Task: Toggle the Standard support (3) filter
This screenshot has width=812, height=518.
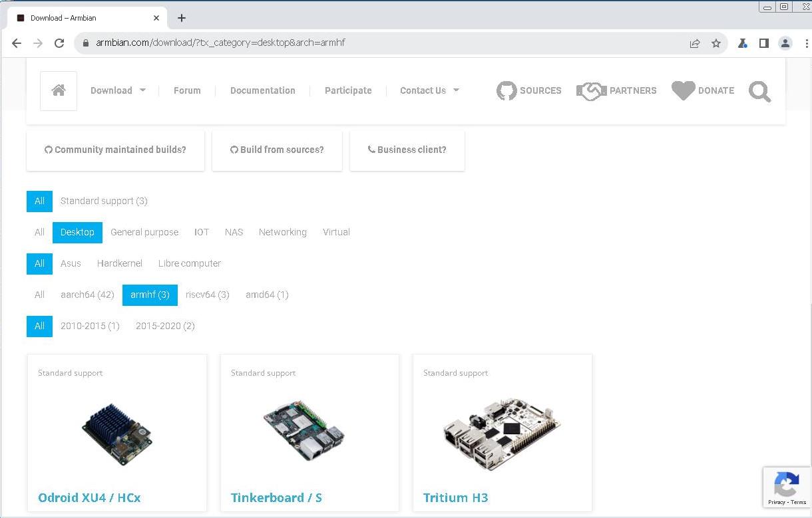Action: [x=104, y=201]
